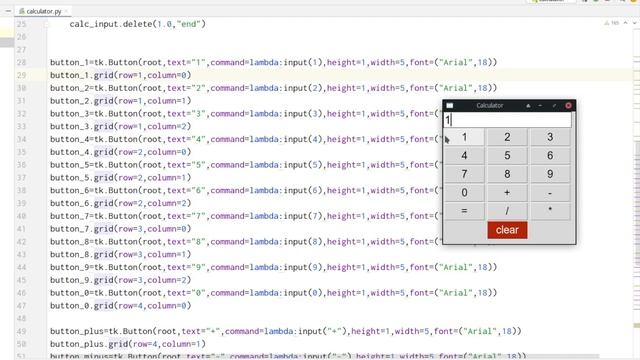Collapse the side panel using hide icon
This screenshot has height=360, width=640.
(8, 11)
